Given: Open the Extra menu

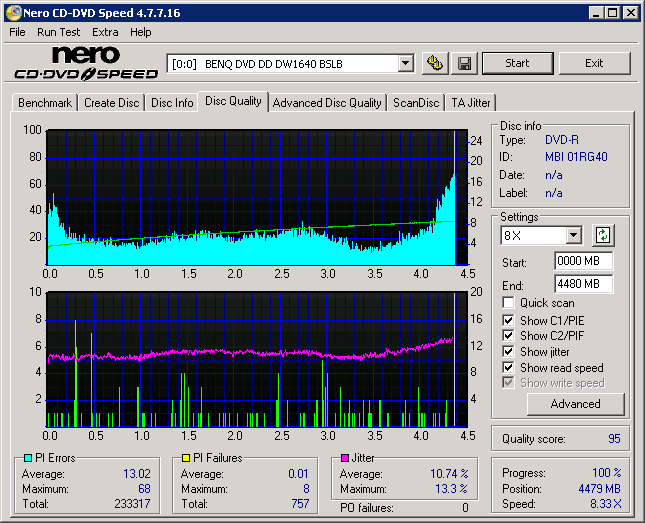Looking at the screenshot, I should (x=105, y=32).
